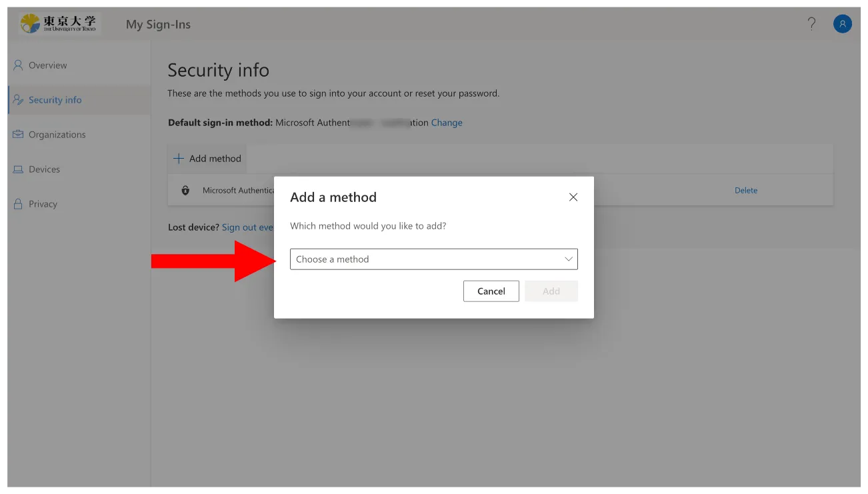The width and height of the screenshot is (868, 494).
Task: Click the Privacy lock icon
Action: pos(18,204)
